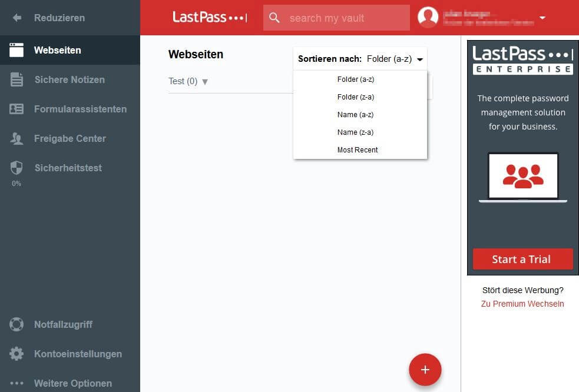Click the Webseiten page heading
Screen dimensions: 579x392
click(196, 54)
